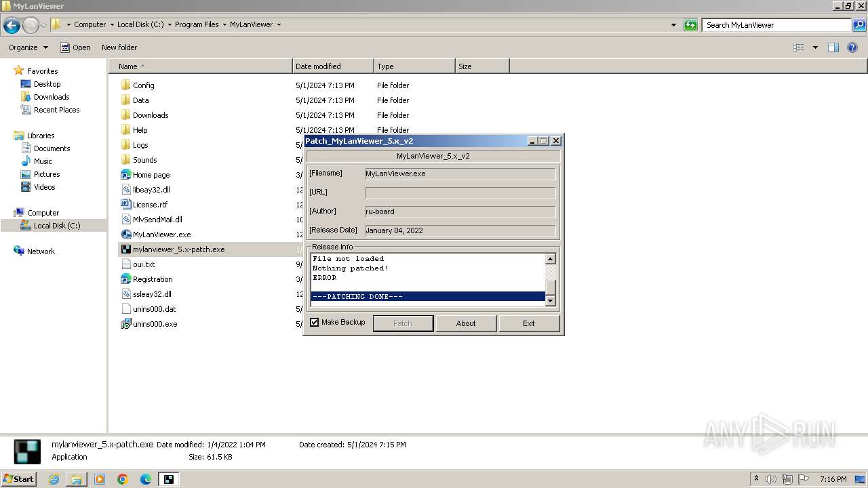This screenshot has width=868, height=488.
Task: Click the empty URL field
Action: click(460, 192)
